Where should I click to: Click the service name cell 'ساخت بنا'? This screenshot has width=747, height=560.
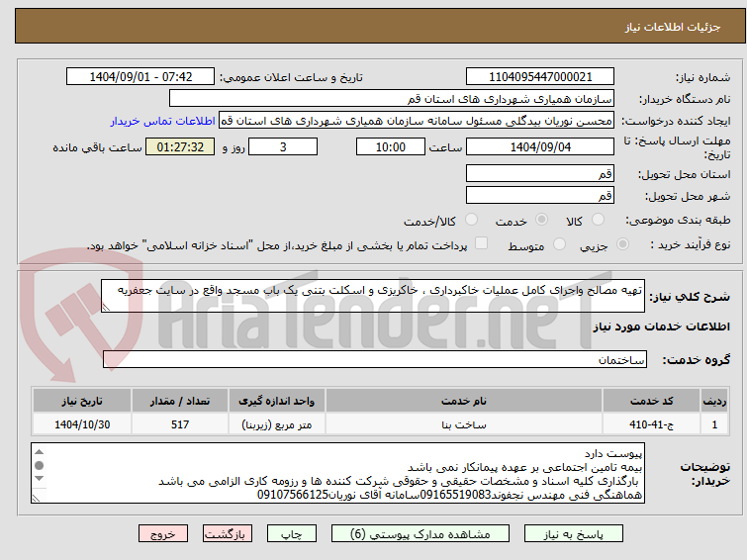pyautogui.click(x=464, y=424)
